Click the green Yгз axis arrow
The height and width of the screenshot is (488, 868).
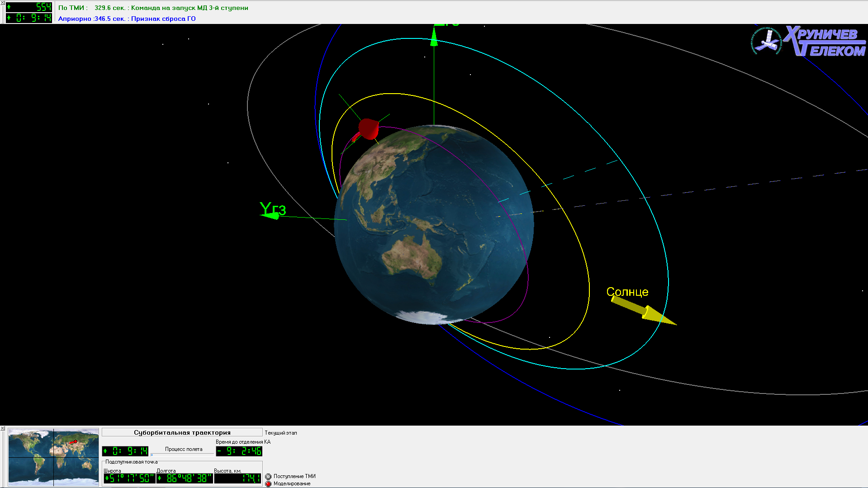[272, 216]
